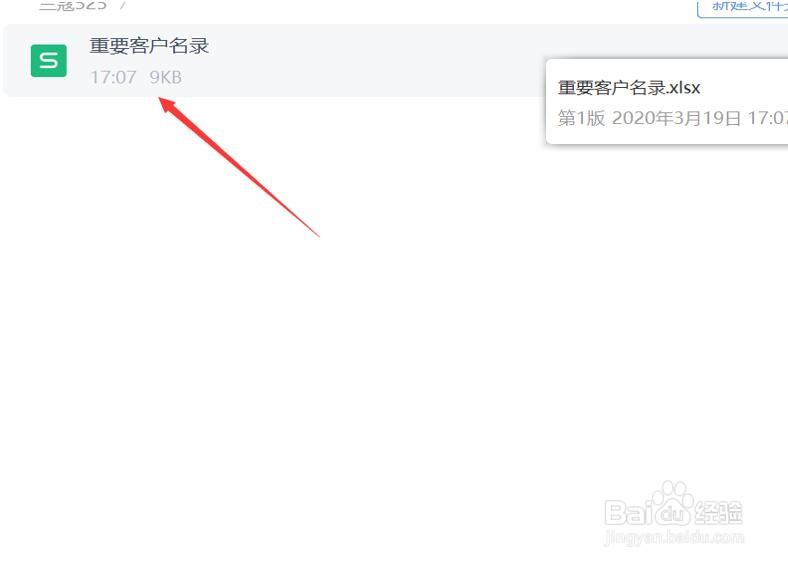The height and width of the screenshot is (565, 788).
Task: Select the highlighted file row's empty middle area
Action: click(x=377, y=60)
